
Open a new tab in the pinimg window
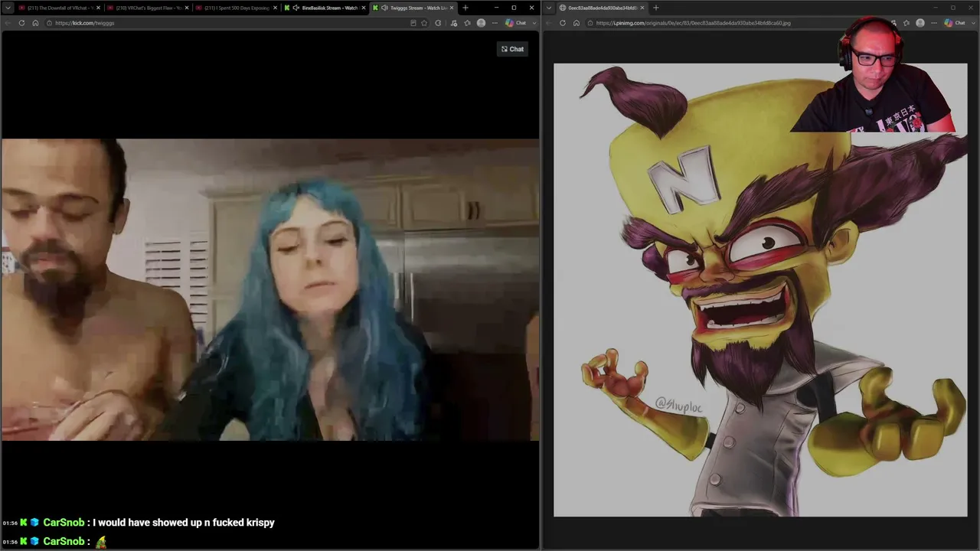coord(655,8)
